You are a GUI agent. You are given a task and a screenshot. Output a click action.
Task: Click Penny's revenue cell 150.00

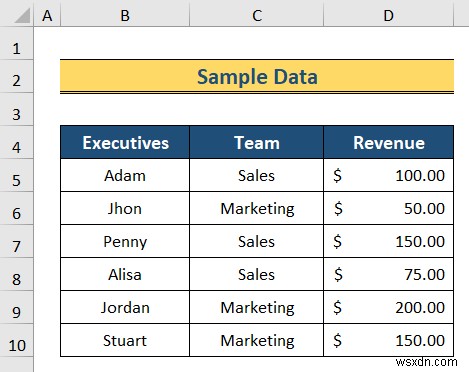point(388,241)
